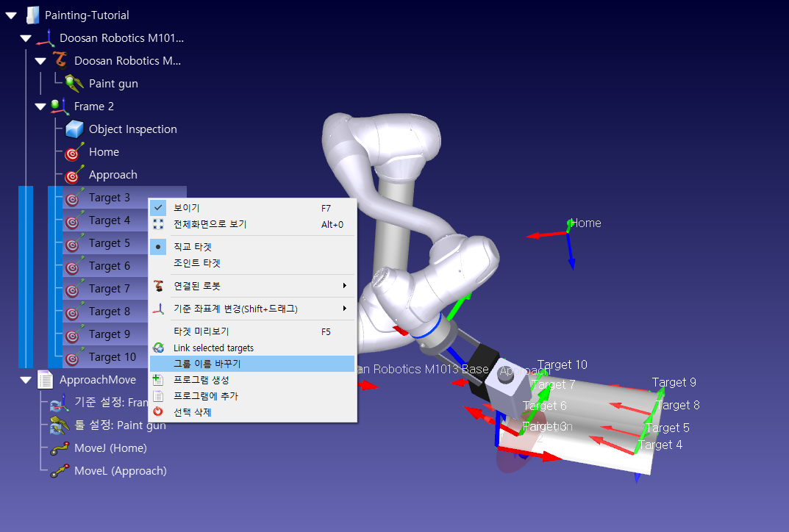Click the Home target icon in tree
Image resolution: width=789 pixels, height=532 pixels.
tap(74, 152)
